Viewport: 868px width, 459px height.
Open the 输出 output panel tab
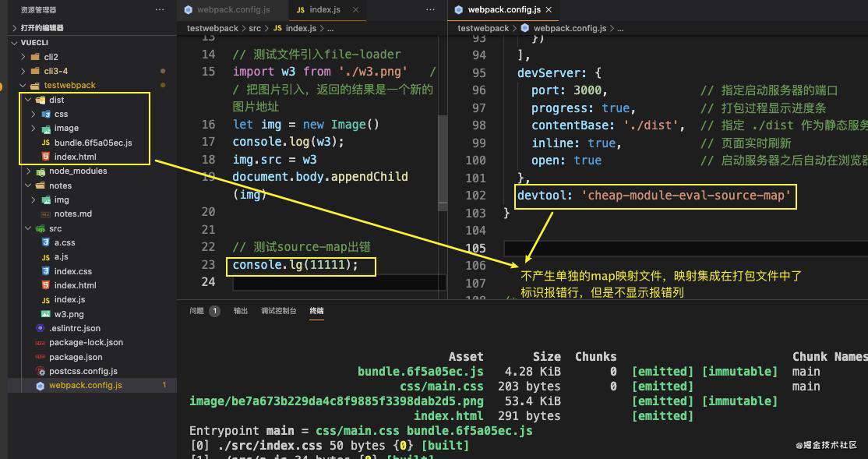tap(241, 311)
